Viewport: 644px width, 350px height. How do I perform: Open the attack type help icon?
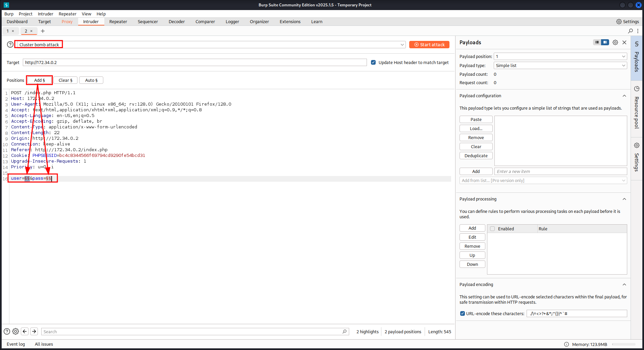pyautogui.click(x=10, y=44)
